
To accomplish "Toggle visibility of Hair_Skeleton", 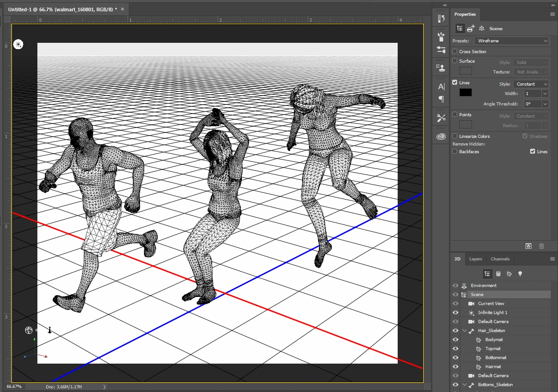I will pyautogui.click(x=455, y=330).
